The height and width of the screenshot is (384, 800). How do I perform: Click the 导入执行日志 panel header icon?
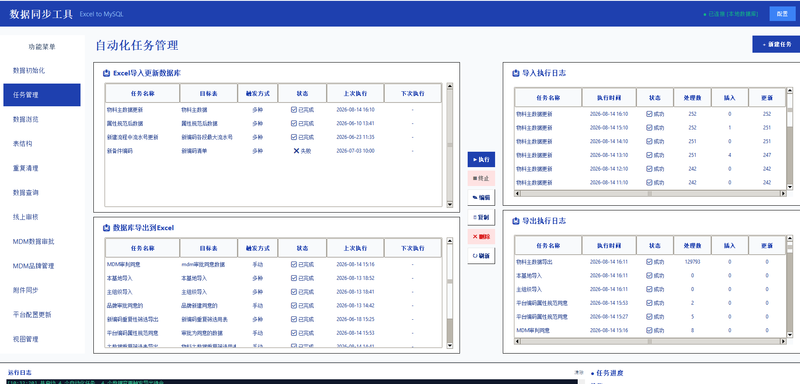point(516,73)
